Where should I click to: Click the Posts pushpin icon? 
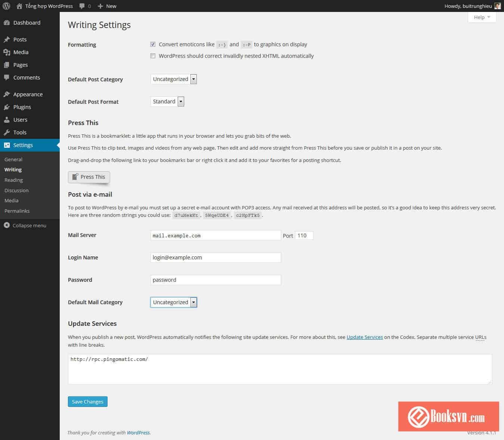coord(7,40)
